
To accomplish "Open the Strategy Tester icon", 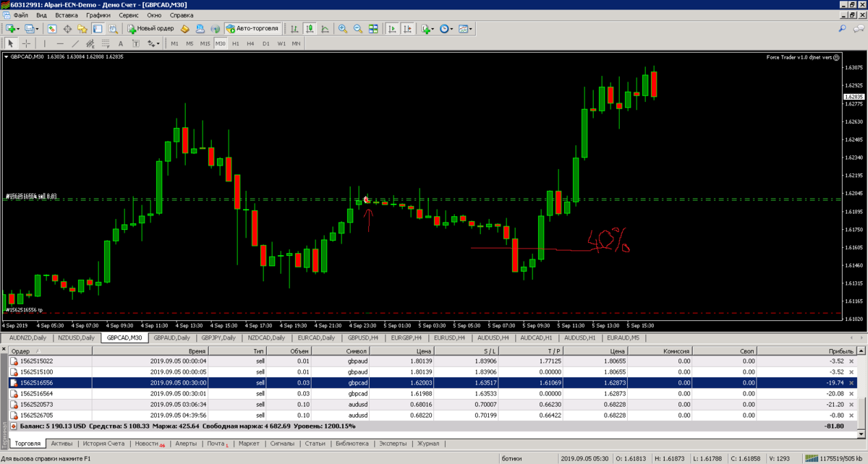I will click(113, 29).
